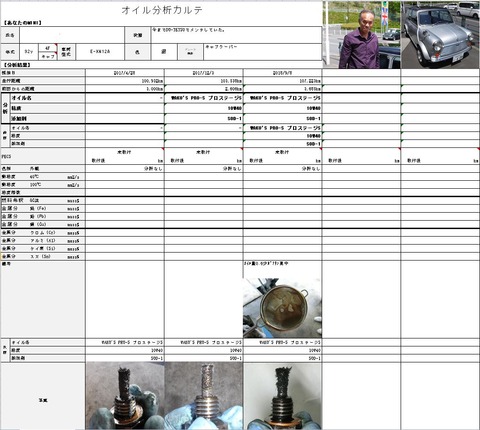Select the 92y model year cell
Image resolution: width=480 pixels, height=430 pixels.
coord(29,52)
